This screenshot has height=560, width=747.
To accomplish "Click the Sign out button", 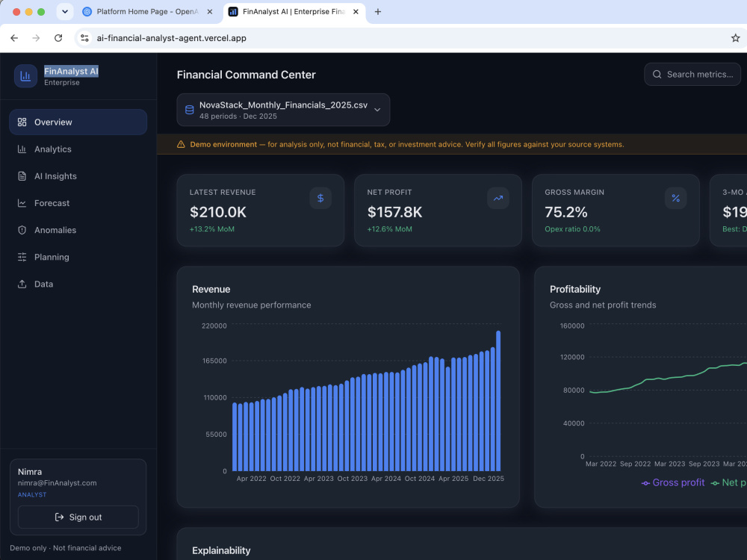I will 78,517.
